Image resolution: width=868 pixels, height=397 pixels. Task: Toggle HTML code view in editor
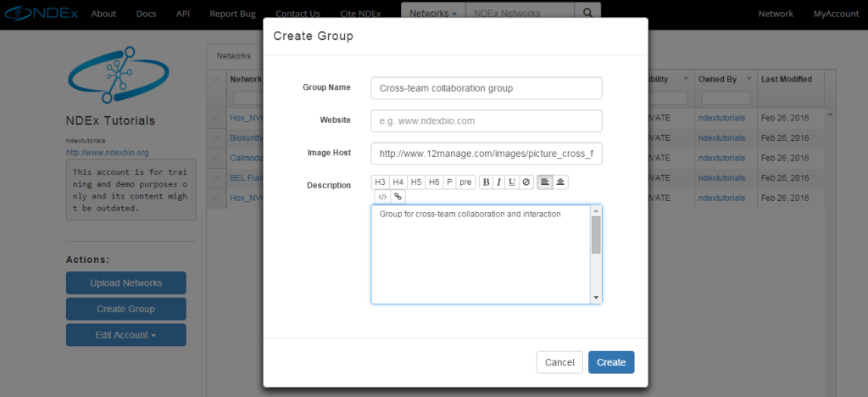coord(382,197)
